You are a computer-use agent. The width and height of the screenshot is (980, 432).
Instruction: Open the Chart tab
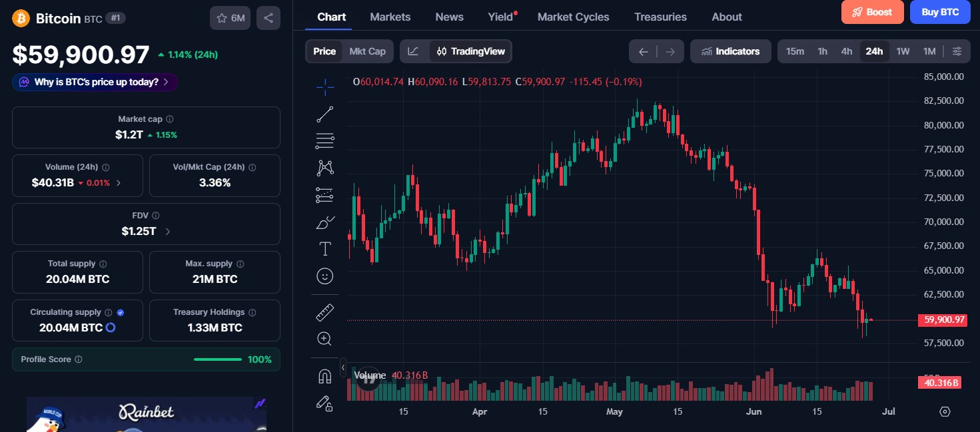[x=332, y=17]
